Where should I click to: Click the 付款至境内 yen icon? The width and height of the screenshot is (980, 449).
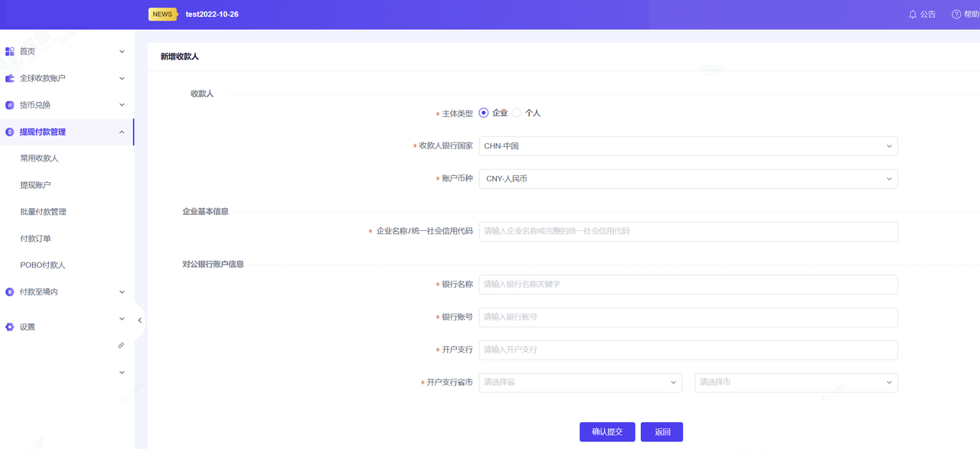pyautogui.click(x=10, y=291)
